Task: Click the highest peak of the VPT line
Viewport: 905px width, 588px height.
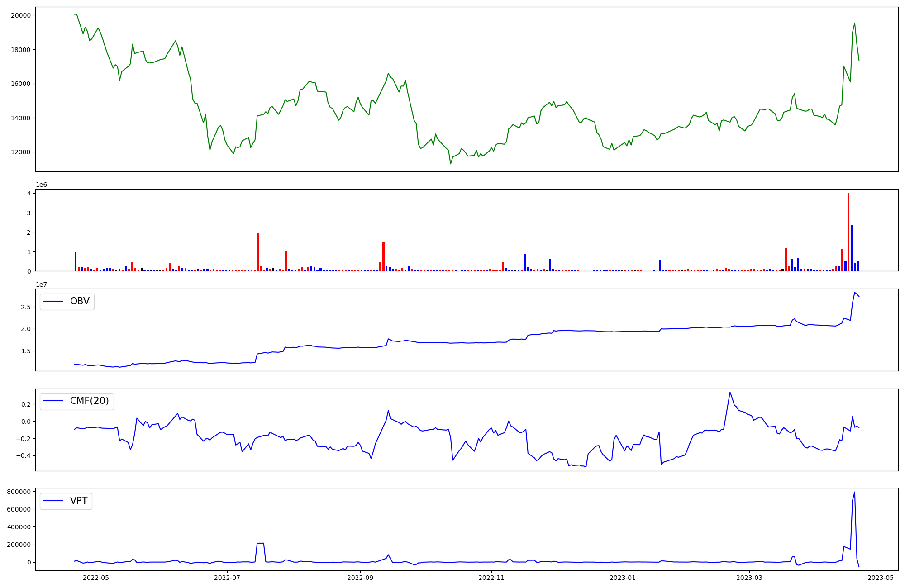Action: [x=854, y=492]
